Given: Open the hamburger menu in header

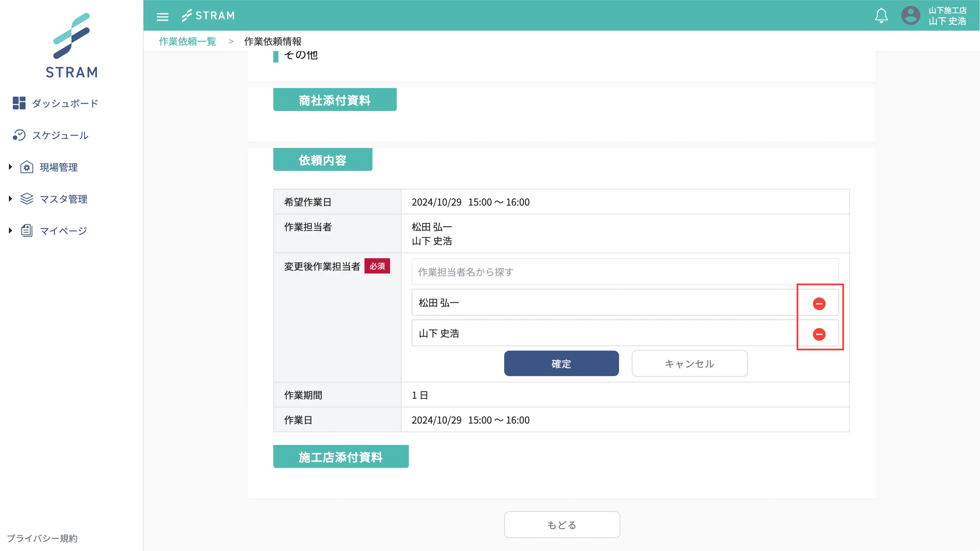Looking at the screenshot, I should (x=162, y=16).
